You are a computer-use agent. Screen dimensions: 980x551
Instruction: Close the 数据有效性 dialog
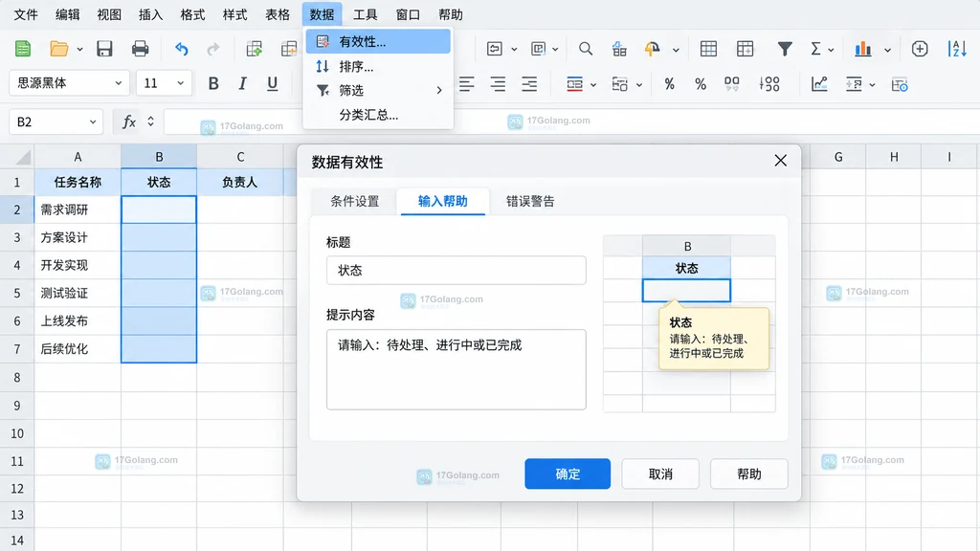point(781,161)
